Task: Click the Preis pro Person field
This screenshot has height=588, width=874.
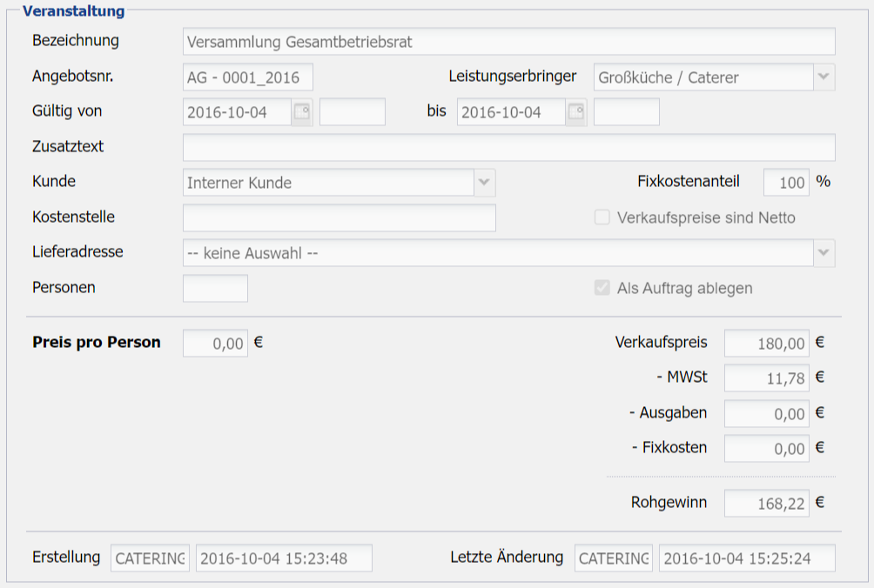Action: 215,344
